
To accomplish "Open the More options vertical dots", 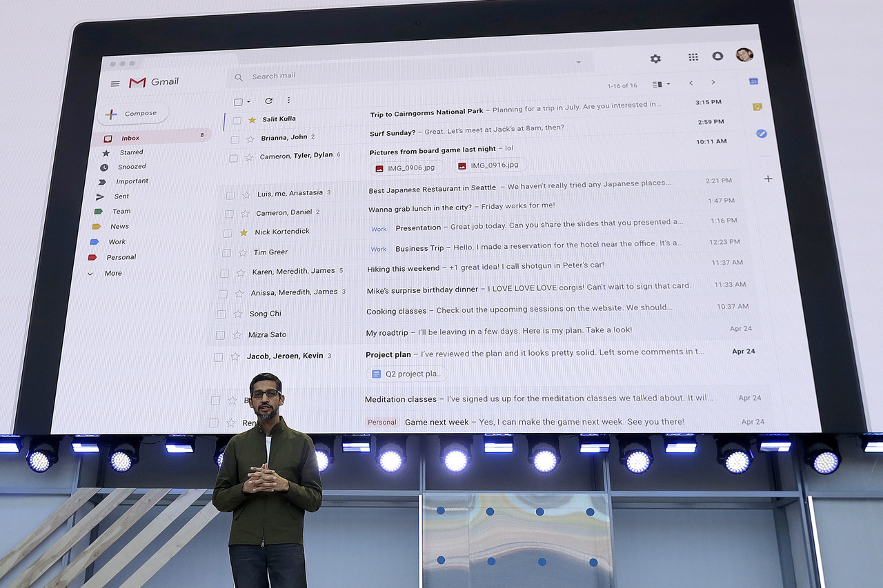I will 288,100.
